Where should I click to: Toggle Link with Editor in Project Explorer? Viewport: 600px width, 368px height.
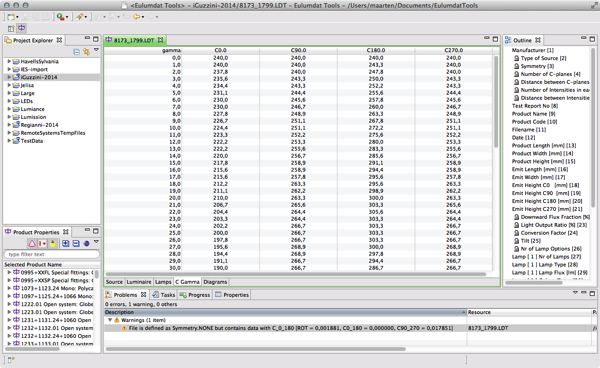[86, 52]
